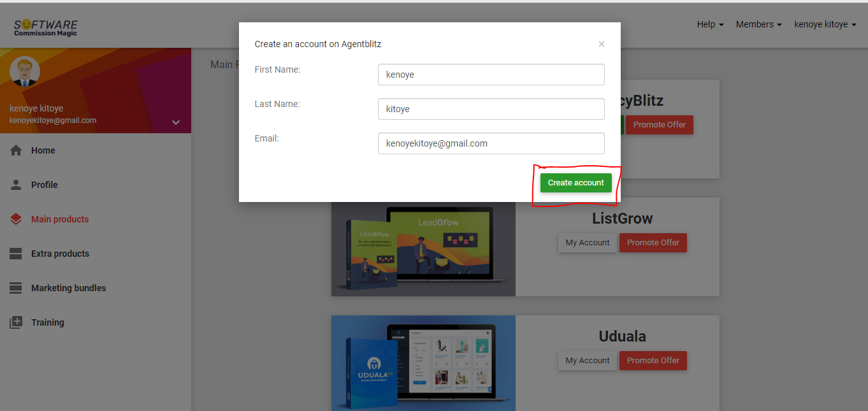Screen dimensions: 868x411
Task: Click the Email input field
Action: [x=491, y=143]
